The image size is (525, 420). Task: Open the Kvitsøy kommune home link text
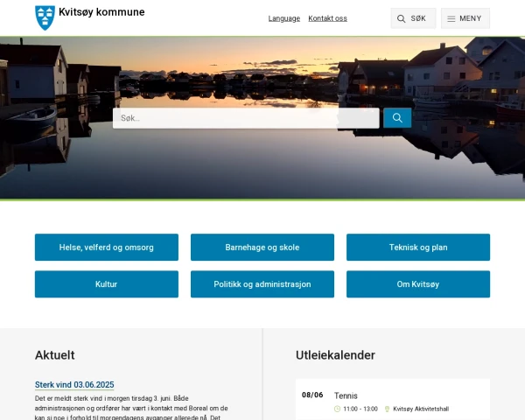101,12
